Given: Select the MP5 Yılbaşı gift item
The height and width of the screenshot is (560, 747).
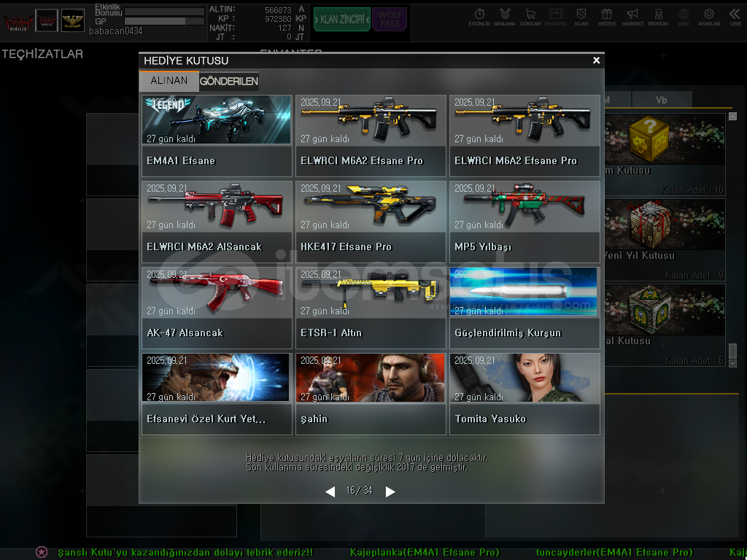Looking at the screenshot, I should click(x=525, y=222).
